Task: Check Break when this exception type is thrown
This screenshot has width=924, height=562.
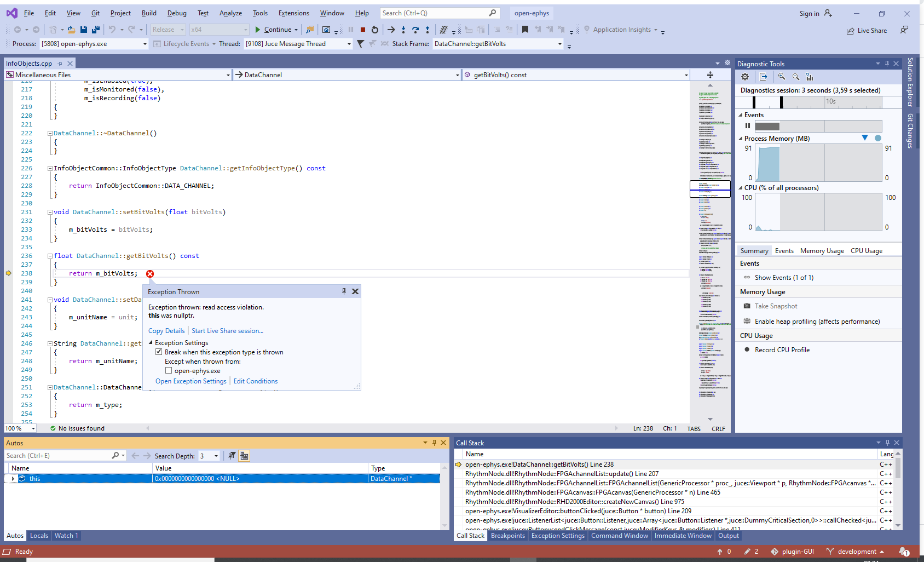Action: (159, 352)
